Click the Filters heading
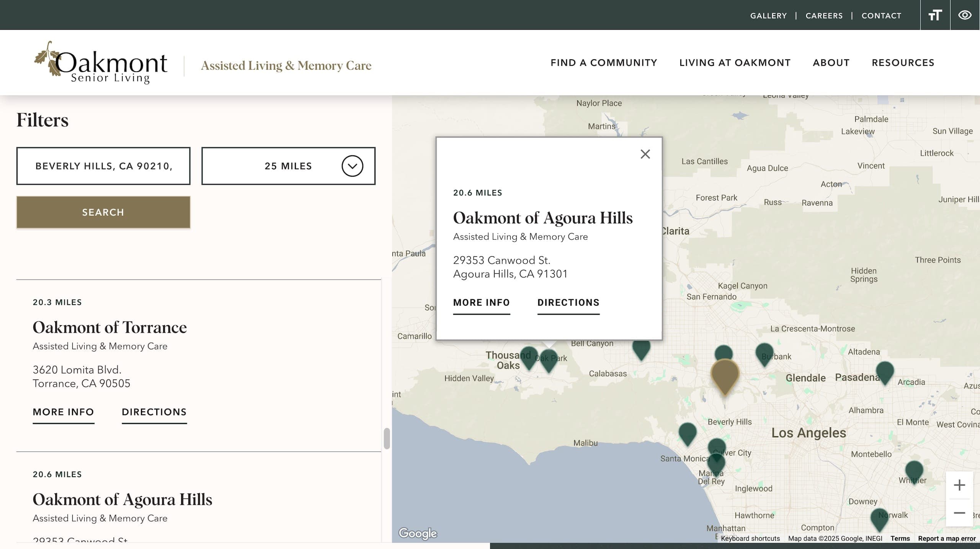980x549 pixels. 42,120
